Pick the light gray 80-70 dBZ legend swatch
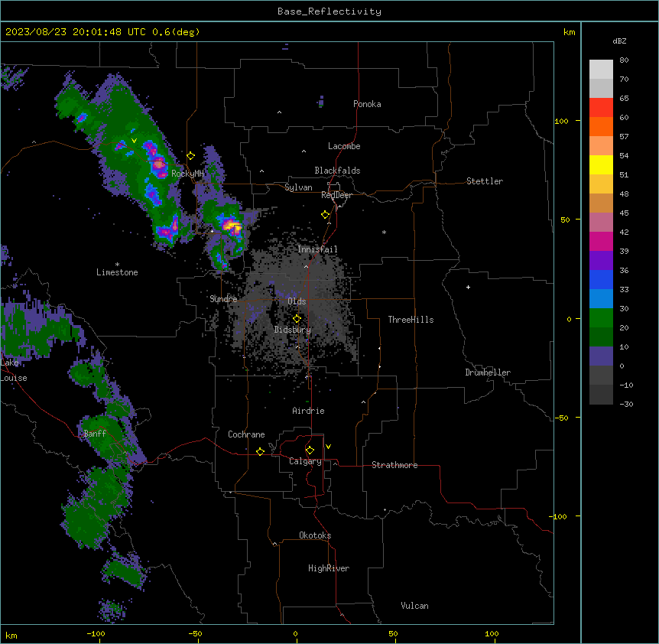This screenshot has width=659, height=644. 601,70
